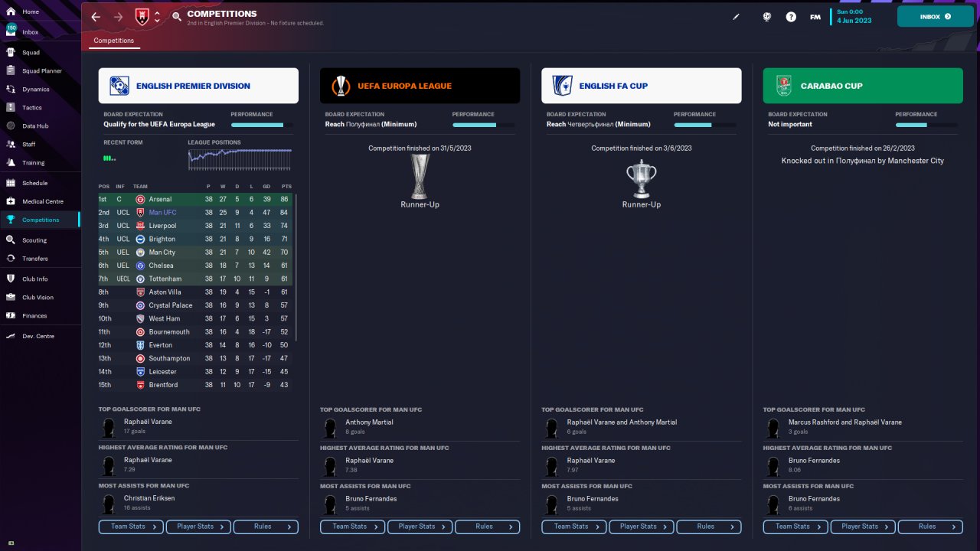Open Dynamics in the sidebar
This screenshot has height=551, width=980.
coord(40,90)
